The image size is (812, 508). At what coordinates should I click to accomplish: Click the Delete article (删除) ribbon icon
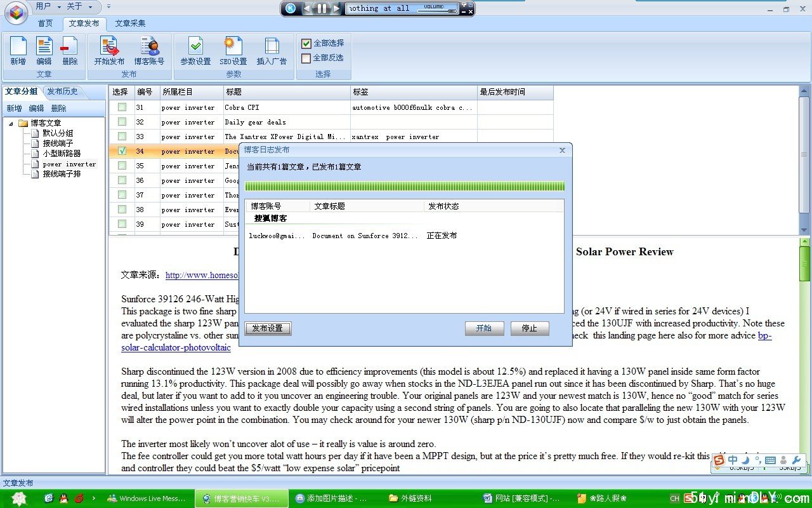pos(70,51)
